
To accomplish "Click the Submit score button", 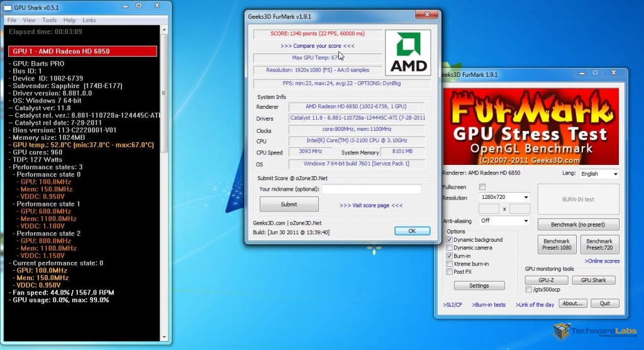I will (x=289, y=205).
